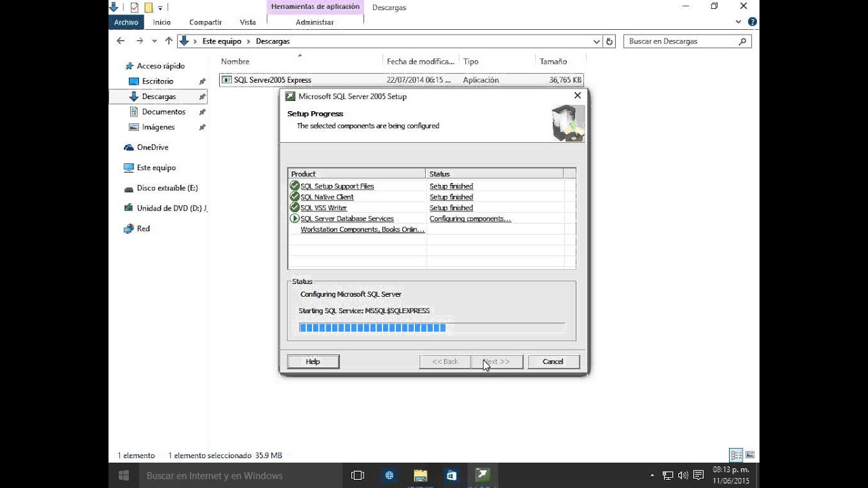Click Descargas in address breadcrumb
This screenshot has height=488, width=868.
(273, 41)
